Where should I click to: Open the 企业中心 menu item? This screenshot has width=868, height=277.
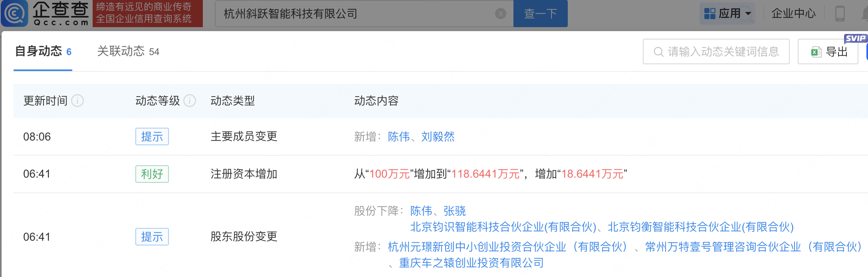[793, 14]
